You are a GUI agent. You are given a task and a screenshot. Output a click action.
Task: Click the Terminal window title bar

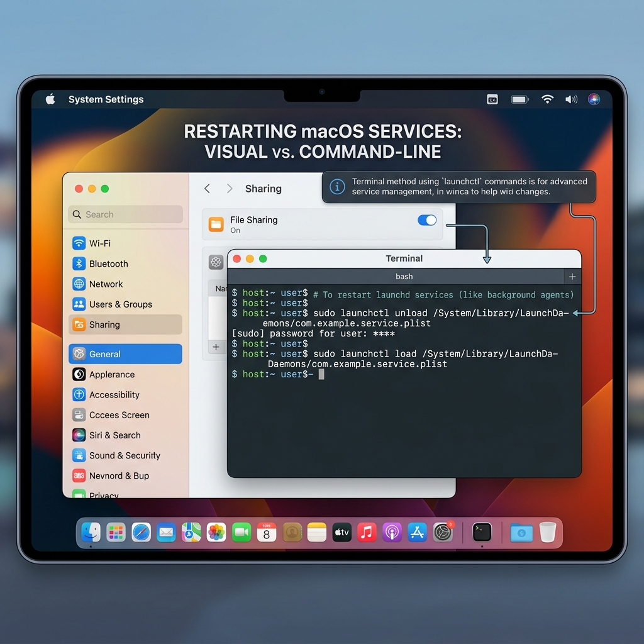(404, 258)
